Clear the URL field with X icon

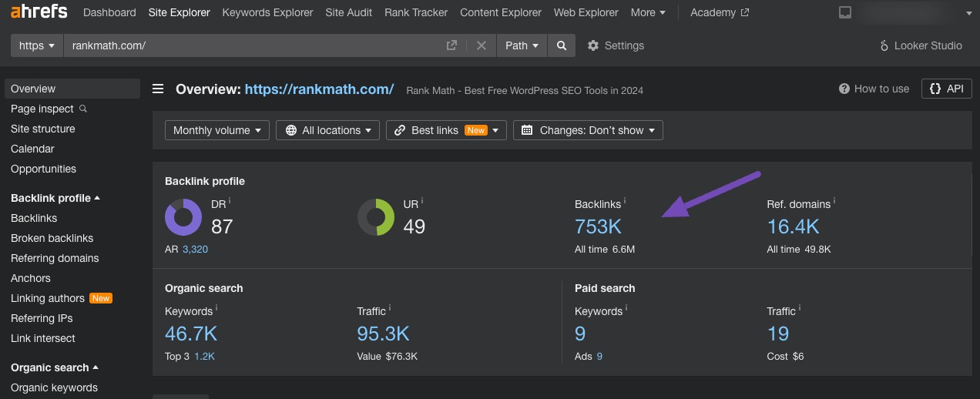tap(482, 45)
